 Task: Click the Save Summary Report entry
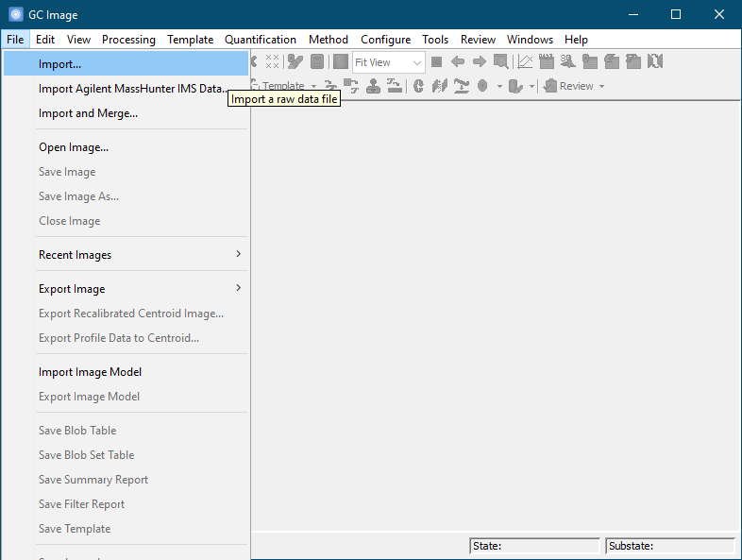tap(126, 480)
